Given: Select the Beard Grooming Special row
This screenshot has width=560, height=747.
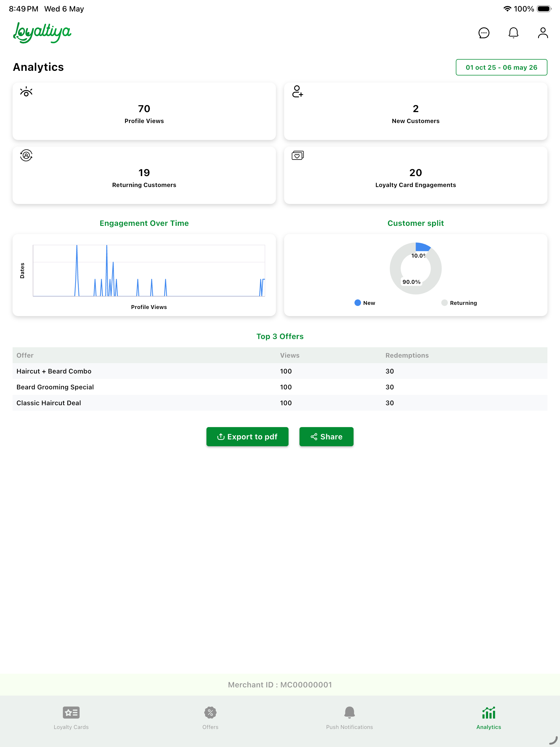Looking at the screenshot, I should [x=280, y=387].
